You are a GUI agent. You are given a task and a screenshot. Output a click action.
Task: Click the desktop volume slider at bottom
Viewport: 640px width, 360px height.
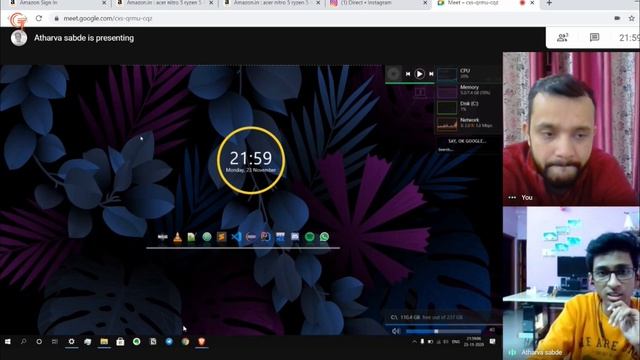(444, 331)
